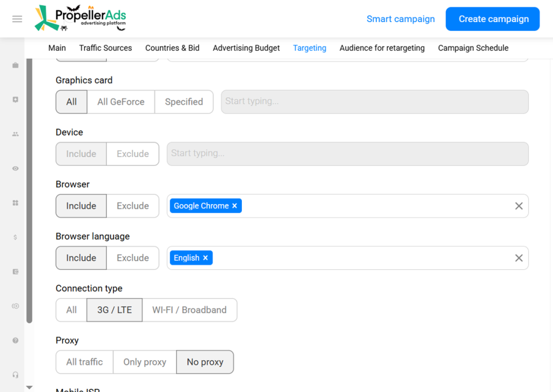
Task: Switch Connection type to WI-FI / Broadband
Action: [190, 309]
